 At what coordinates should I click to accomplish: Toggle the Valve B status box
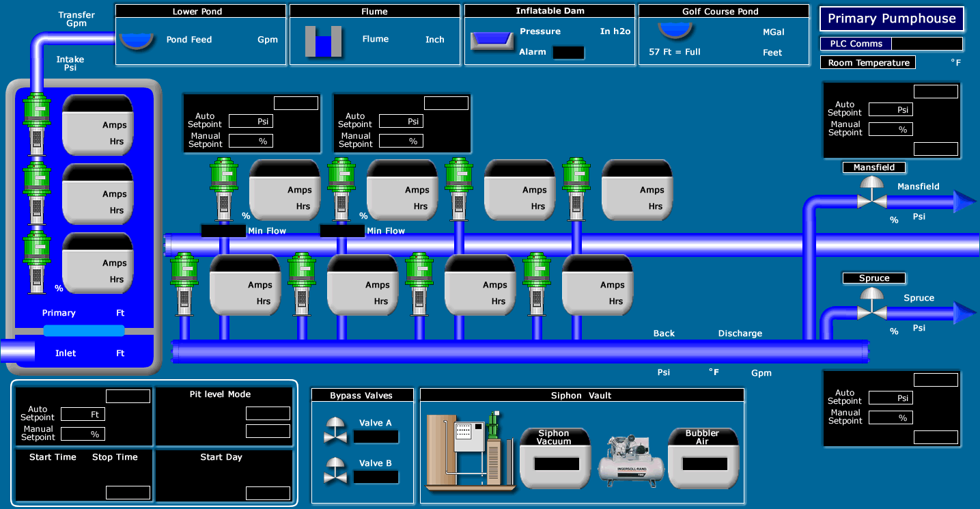click(376, 477)
